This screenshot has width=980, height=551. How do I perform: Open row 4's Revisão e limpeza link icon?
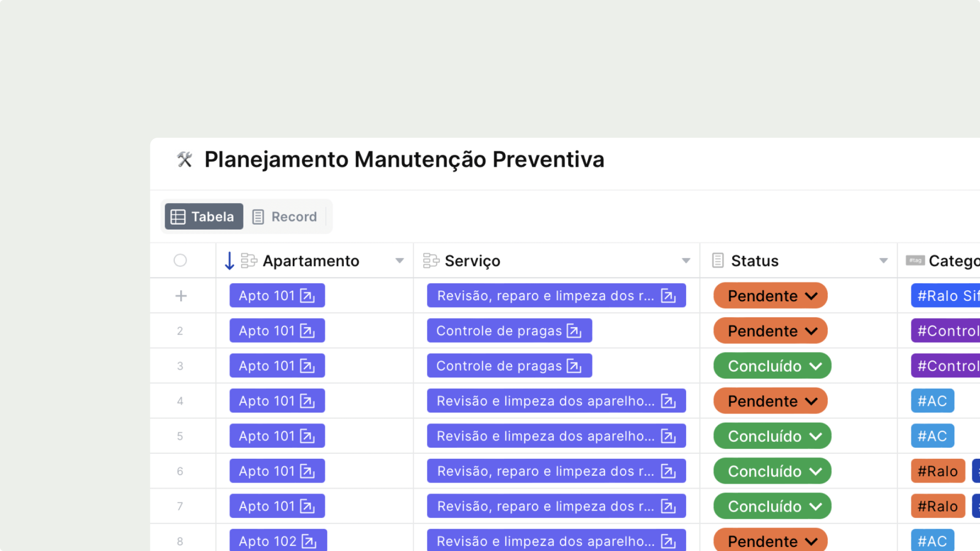pyautogui.click(x=668, y=401)
